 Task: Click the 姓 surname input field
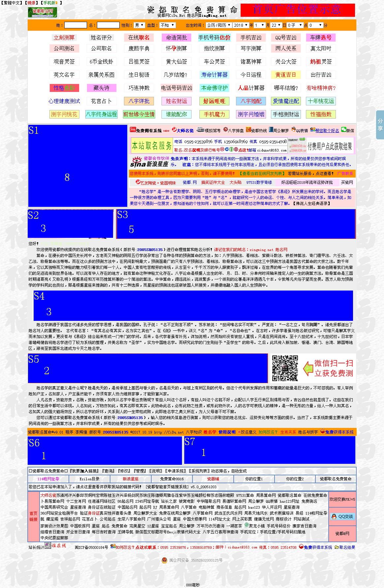point(75,25)
